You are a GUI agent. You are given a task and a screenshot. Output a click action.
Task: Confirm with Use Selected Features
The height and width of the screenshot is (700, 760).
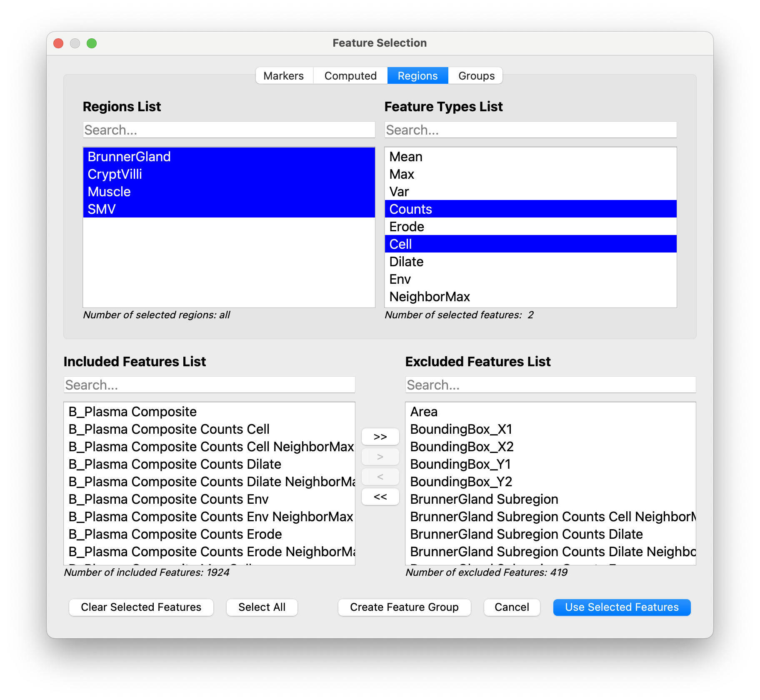coord(621,607)
